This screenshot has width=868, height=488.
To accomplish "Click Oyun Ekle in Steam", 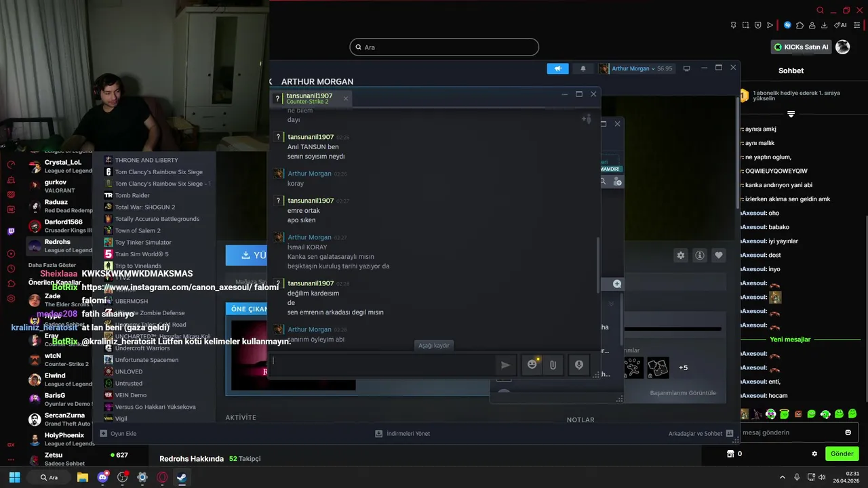I will coord(119,433).
